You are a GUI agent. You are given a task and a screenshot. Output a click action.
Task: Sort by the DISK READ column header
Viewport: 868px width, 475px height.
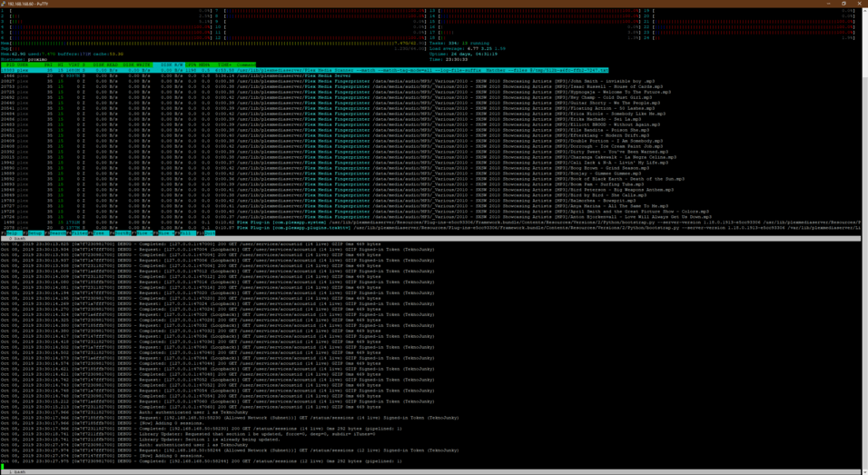(106, 64)
